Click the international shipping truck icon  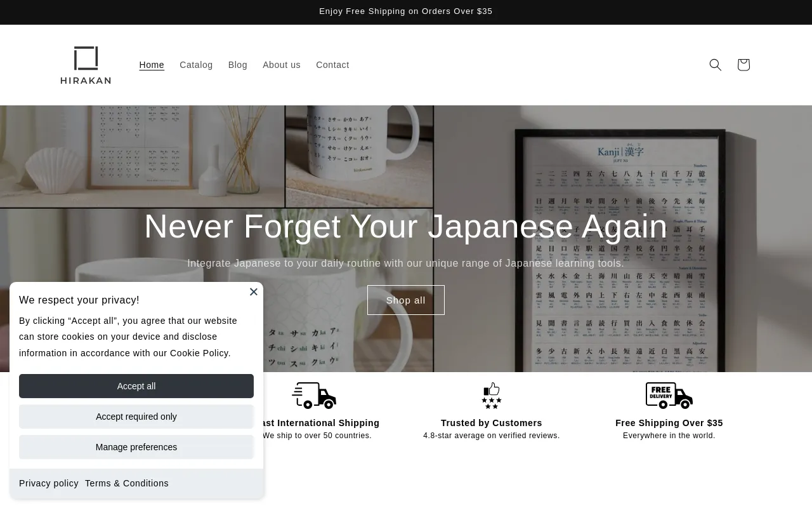click(x=314, y=396)
